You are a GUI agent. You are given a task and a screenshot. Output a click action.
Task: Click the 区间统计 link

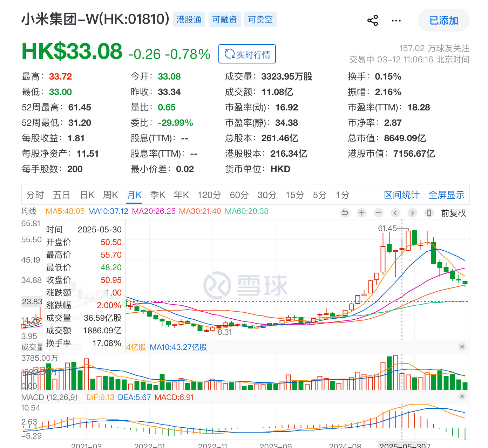[x=402, y=195]
